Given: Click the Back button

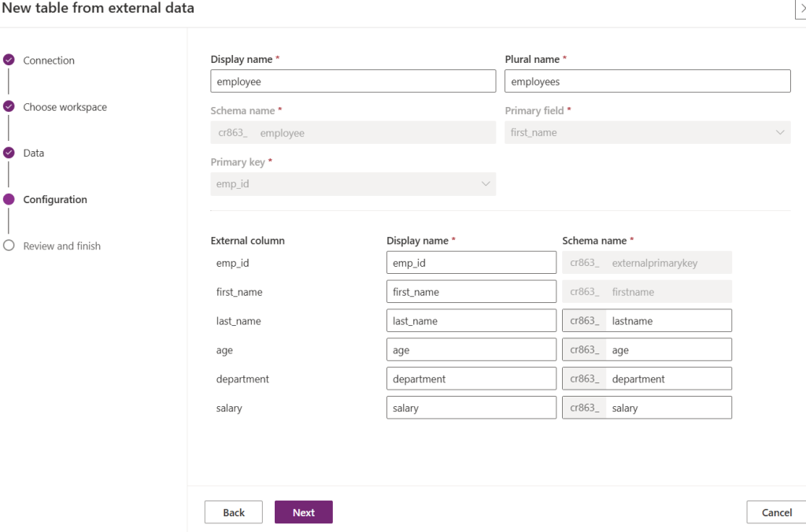Looking at the screenshot, I should coord(234,512).
